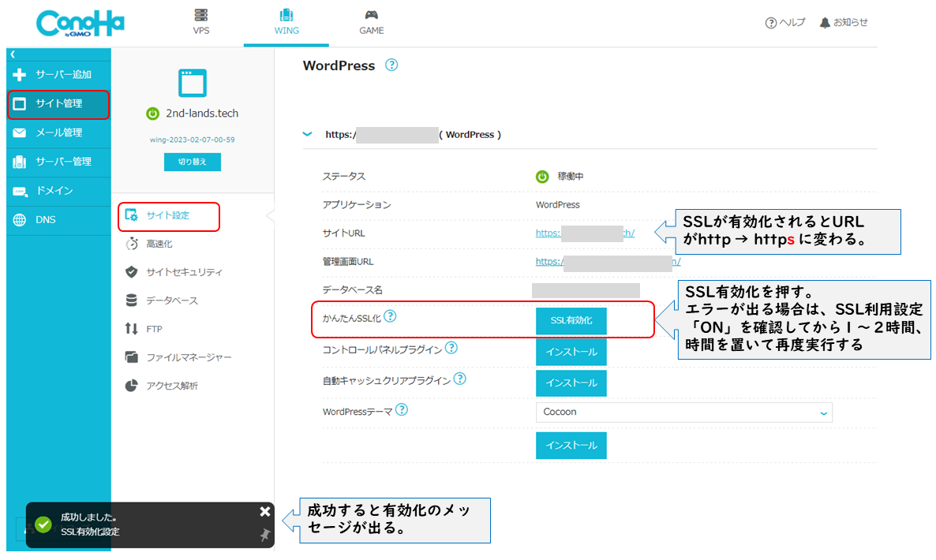
Task: Click the 2nd-lands.tech domain text
Action: (x=202, y=114)
